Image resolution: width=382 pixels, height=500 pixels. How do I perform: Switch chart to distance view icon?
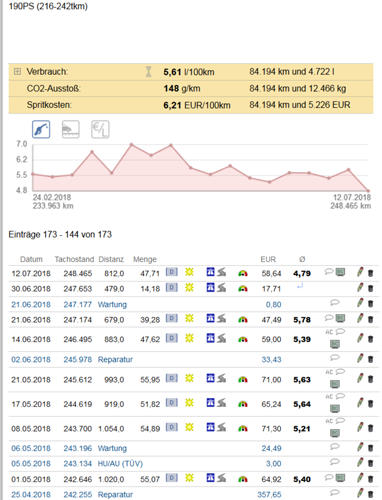point(71,129)
